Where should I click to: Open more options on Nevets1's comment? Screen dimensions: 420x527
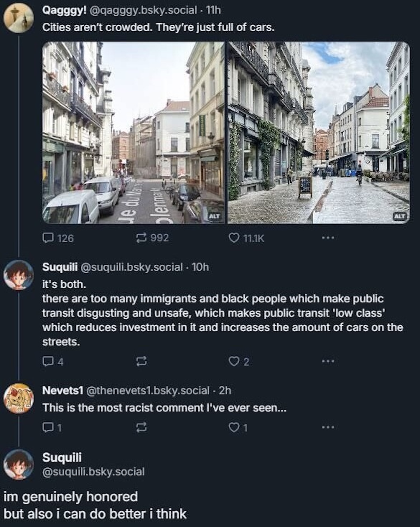pos(328,427)
